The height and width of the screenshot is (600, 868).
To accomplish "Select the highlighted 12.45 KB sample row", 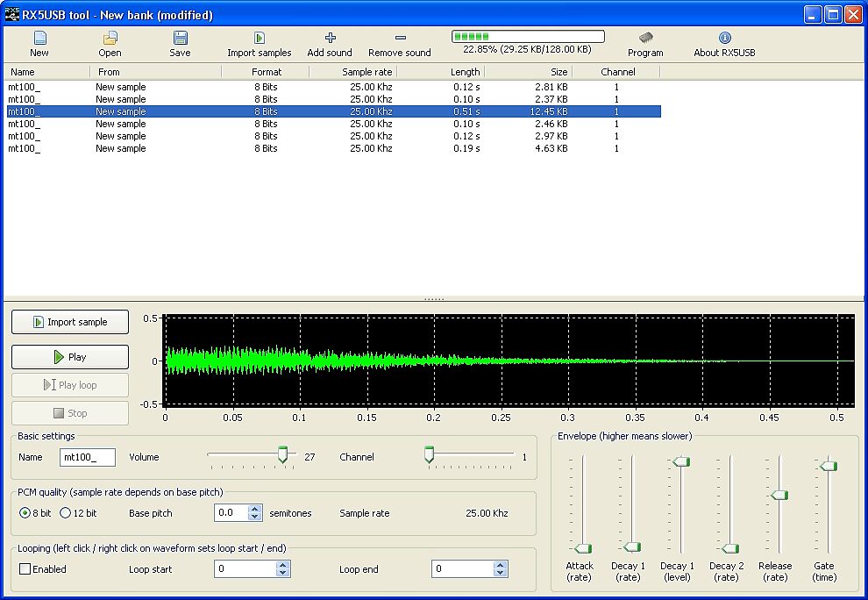I will pos(332,111).
